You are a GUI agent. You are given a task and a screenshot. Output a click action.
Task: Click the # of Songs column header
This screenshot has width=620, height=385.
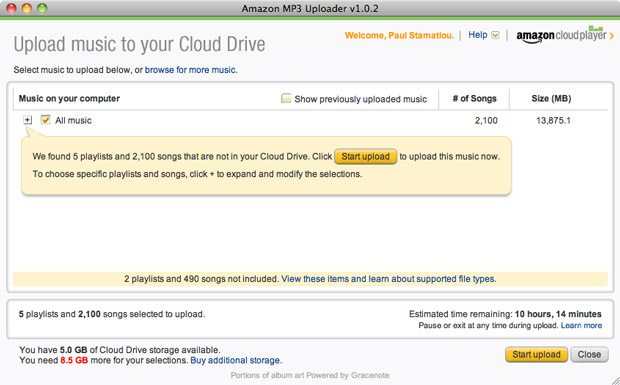pyautogui.click(x=474, y=99)
